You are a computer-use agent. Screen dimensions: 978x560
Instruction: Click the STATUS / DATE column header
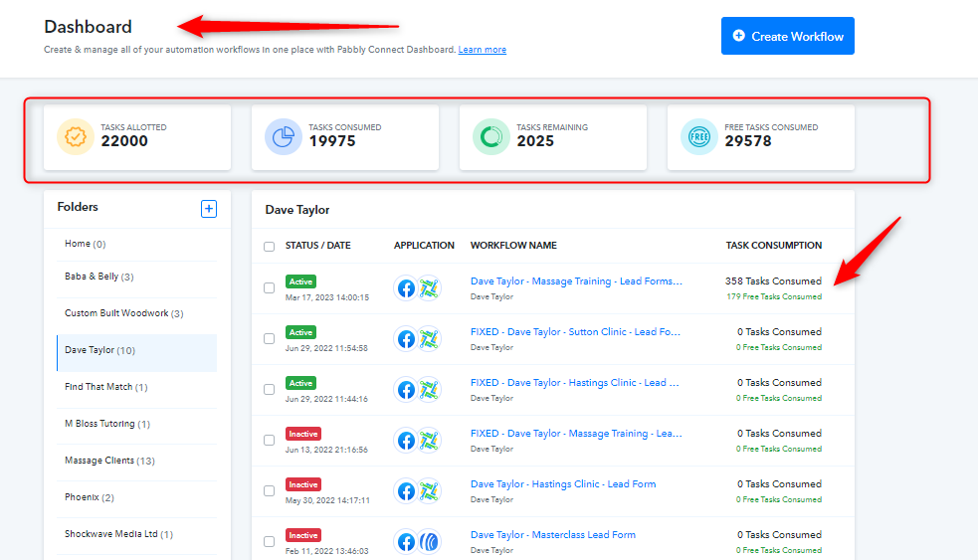[318, 246]
